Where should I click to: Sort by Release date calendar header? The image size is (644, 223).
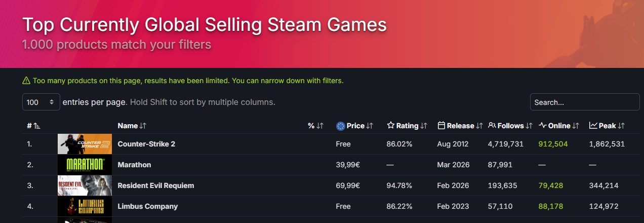(x=460, y=126)
